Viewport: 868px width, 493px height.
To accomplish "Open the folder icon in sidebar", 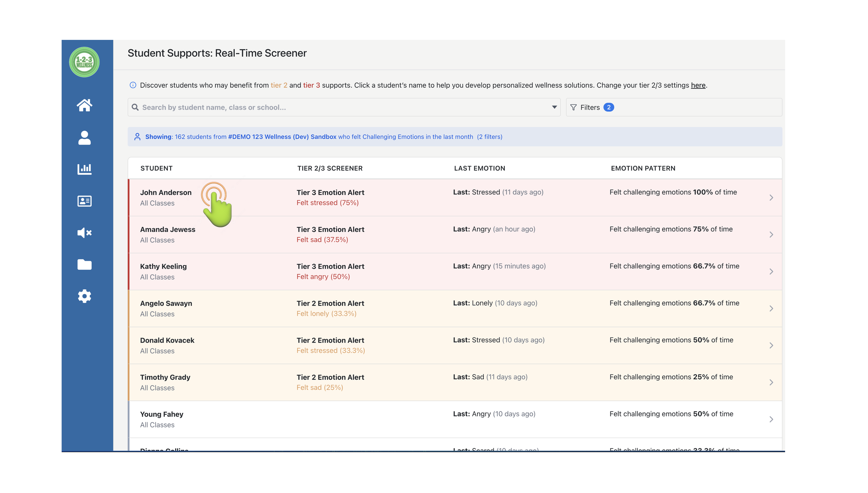I will (x=84, y=264).
